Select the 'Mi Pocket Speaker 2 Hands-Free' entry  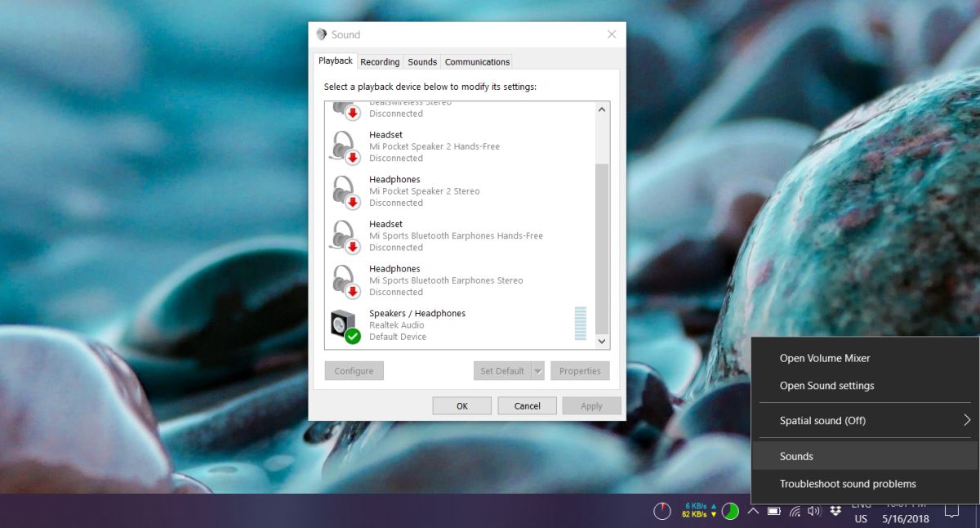(461, 147)
